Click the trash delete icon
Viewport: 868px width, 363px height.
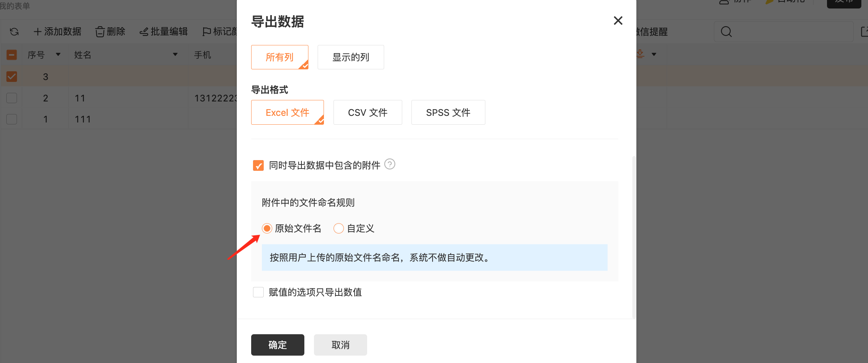point(100,32)
